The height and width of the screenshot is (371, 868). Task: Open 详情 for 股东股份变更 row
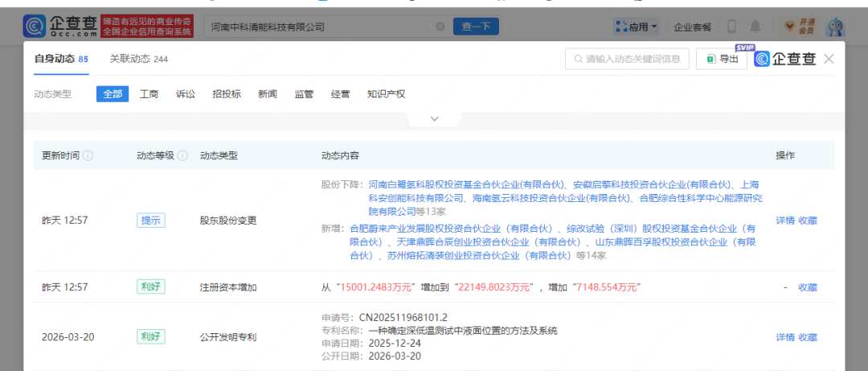785,221
